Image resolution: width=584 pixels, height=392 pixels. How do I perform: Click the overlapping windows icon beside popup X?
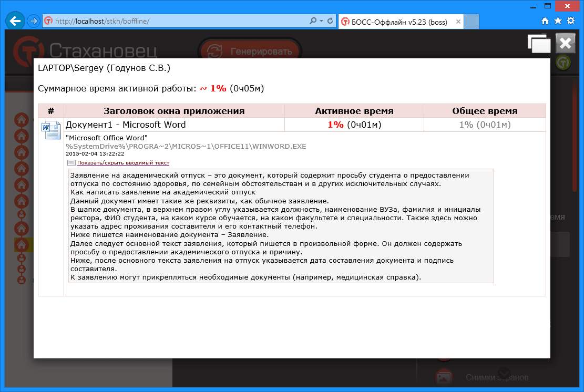(539, 44)
